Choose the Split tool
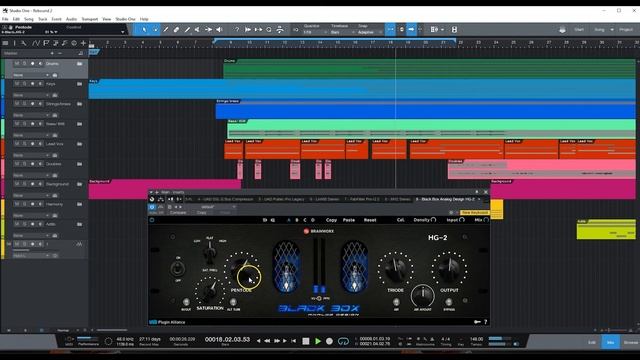 (x=166, y=30)
